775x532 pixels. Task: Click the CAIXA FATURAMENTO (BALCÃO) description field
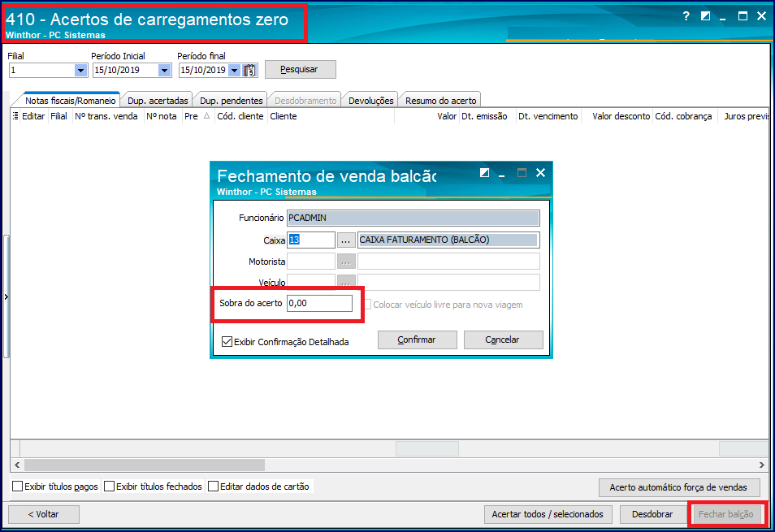click(448, 240)
